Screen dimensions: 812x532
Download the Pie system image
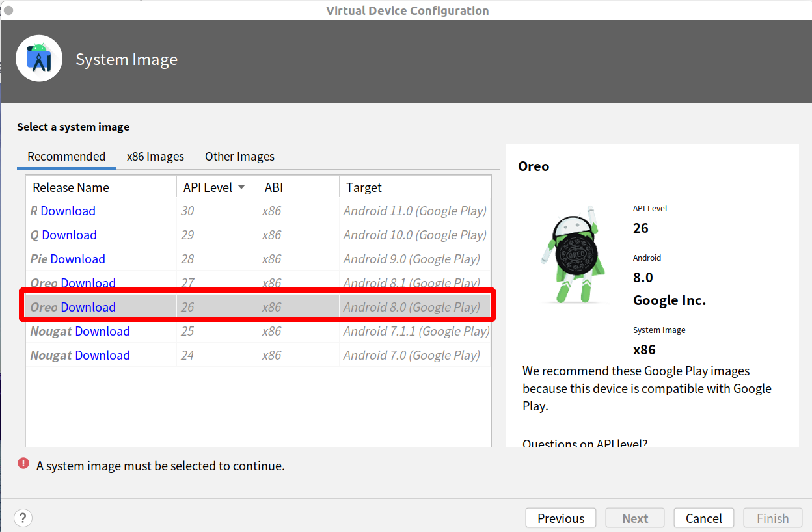(77, 259)
